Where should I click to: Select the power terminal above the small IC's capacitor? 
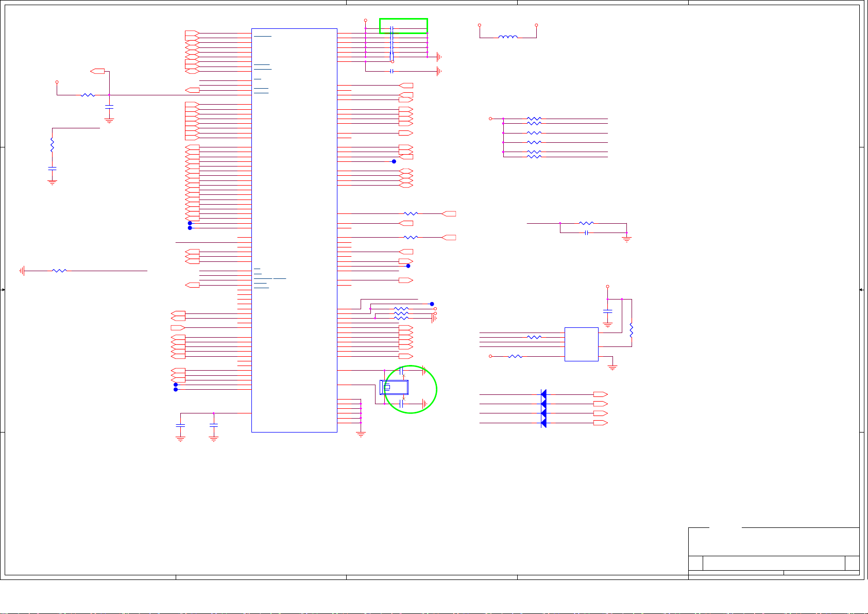tap(608, 286)
